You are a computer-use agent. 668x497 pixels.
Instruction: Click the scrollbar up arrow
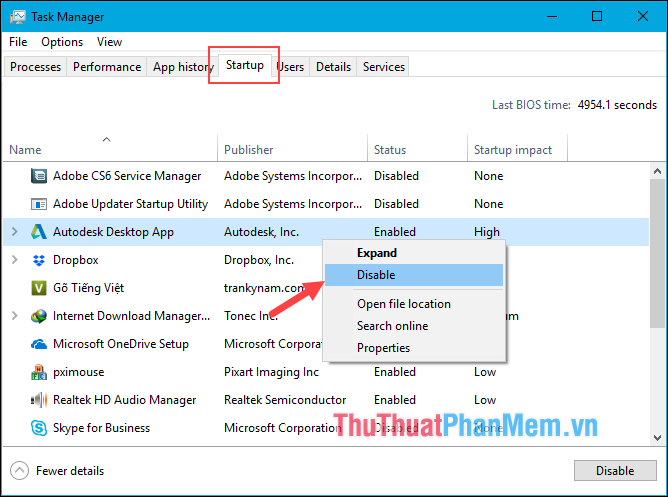(657, 171)
